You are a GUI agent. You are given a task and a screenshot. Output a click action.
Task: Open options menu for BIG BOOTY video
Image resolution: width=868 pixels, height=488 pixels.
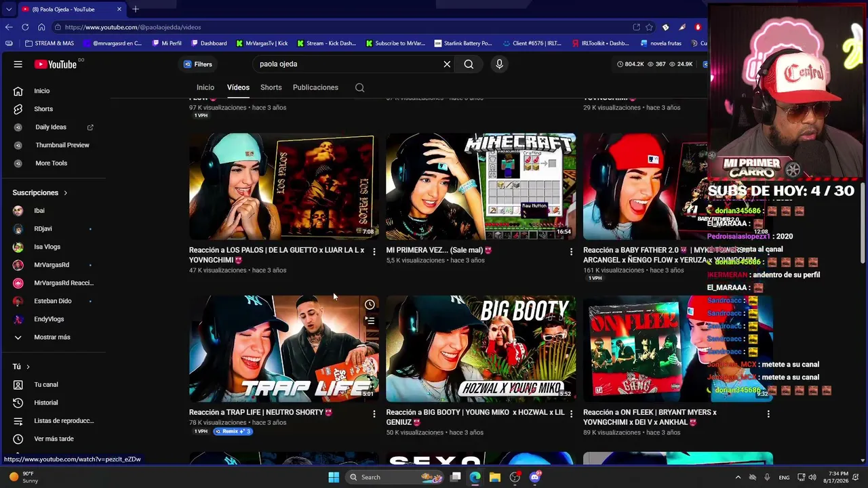tap(571, 413)
